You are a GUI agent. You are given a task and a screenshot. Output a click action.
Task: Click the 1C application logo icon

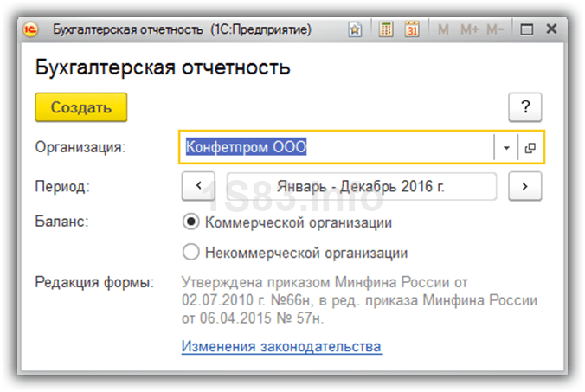30,29
